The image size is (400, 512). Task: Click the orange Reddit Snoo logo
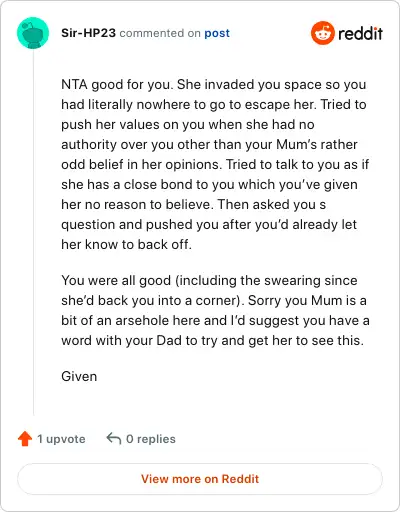click(x=322, y=33)
